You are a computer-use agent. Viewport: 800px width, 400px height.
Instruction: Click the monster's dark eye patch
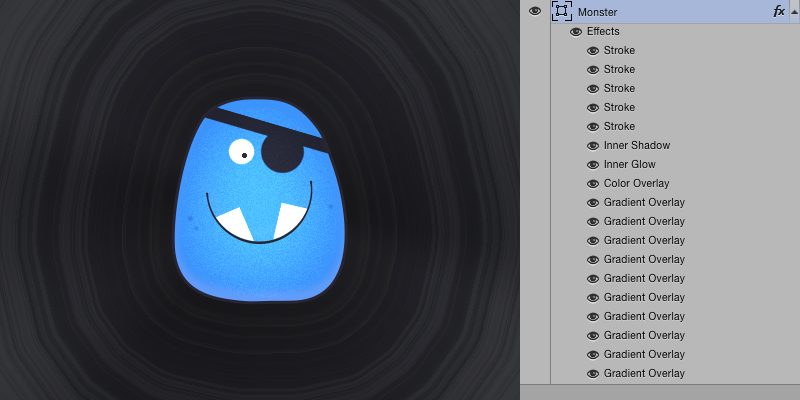click(283, 153)
